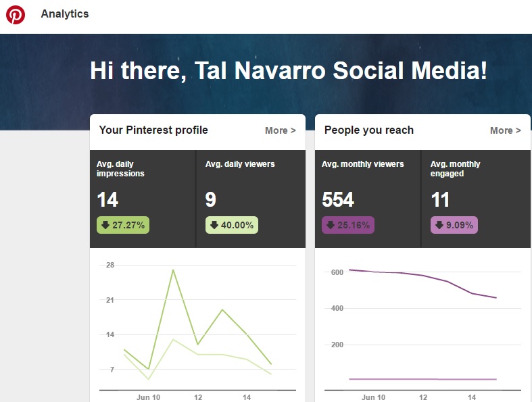This screenshot has width=532, height=402.
Task: Click the 554 monthly viewers number
Action: 338,200
